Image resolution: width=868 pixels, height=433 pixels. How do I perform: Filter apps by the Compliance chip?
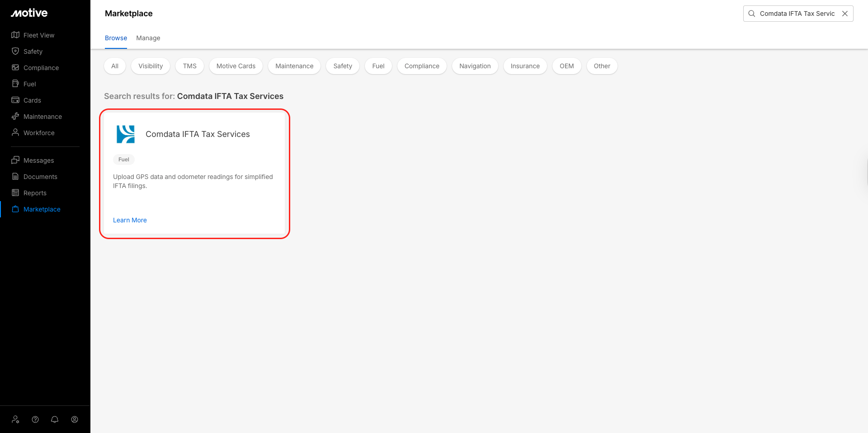pyautogui.click(x=422, y=66)
